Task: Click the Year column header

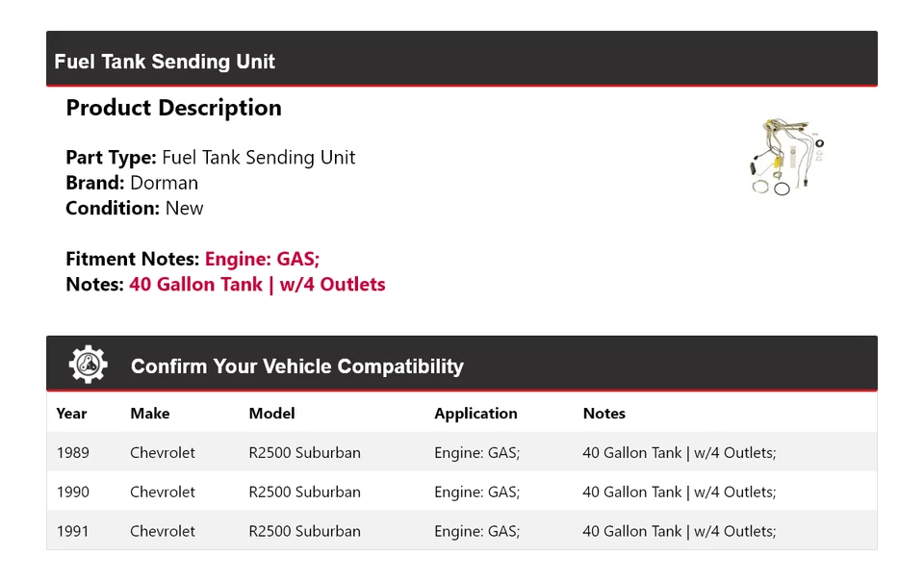Action: [71, 414]
